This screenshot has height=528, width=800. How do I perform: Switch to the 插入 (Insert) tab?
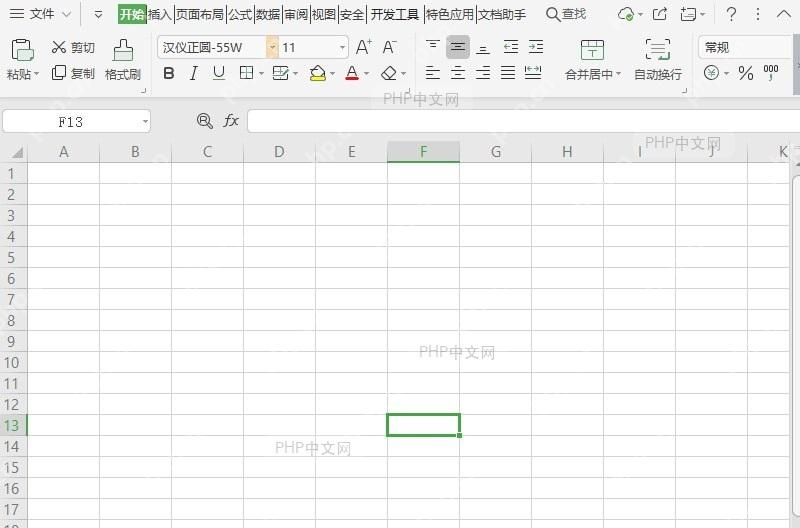tap(160, 14)
